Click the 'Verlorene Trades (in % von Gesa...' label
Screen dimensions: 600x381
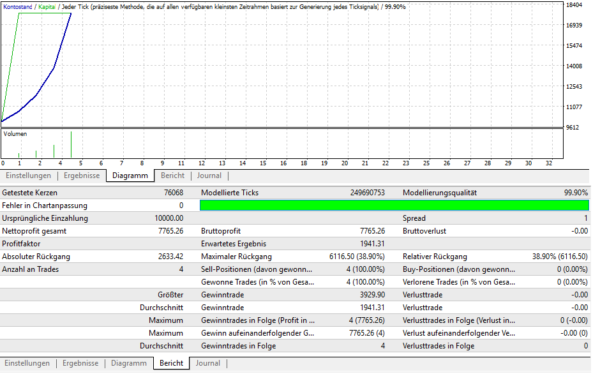[459, 282]
